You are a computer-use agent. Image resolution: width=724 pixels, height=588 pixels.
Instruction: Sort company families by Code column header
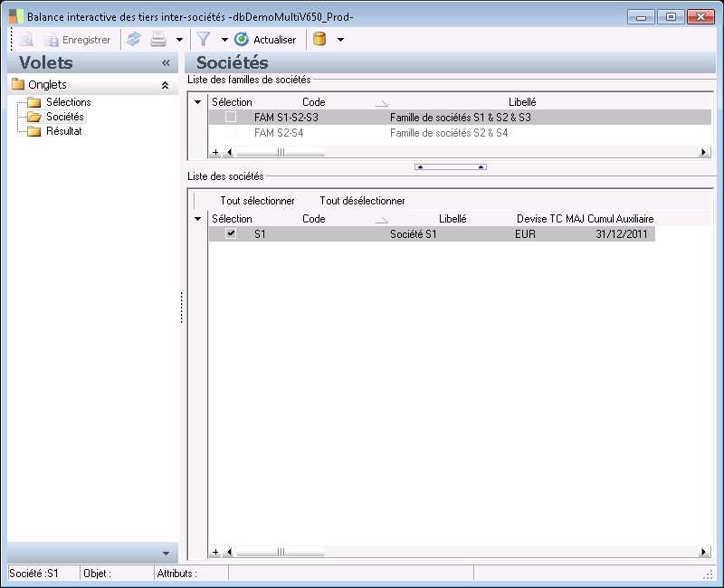[313, 102]
